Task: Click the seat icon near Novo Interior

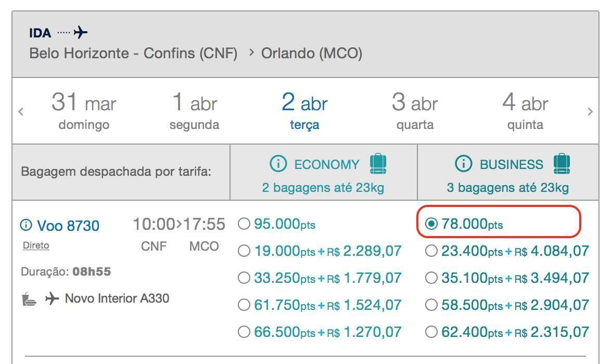Action: 29,300
